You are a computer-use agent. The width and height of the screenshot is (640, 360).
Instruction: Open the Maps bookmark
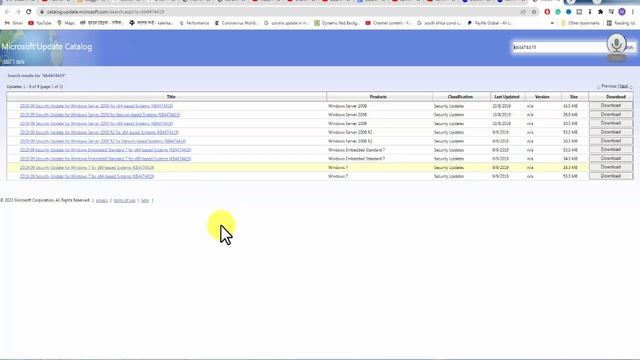pyautogui.click(x=66, y=23)
